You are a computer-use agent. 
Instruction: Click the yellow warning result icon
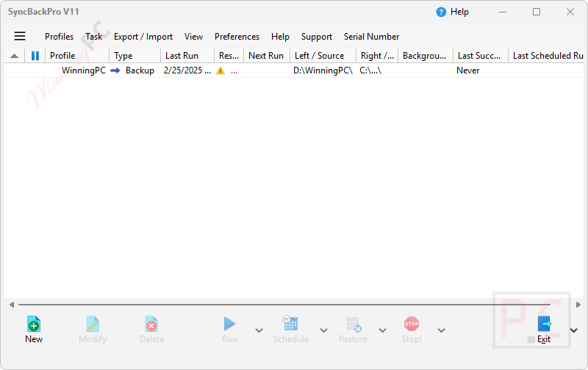pos(220,70)
